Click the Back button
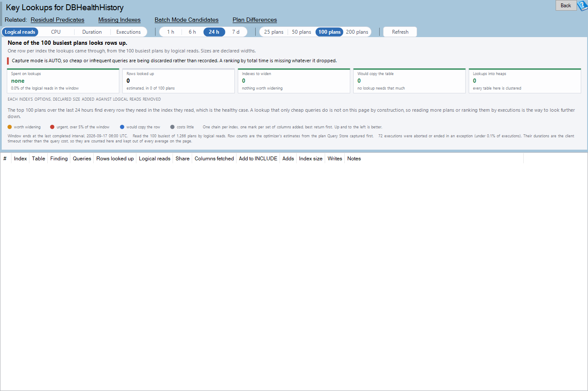 pyautogui.click(x=566, y=6)
